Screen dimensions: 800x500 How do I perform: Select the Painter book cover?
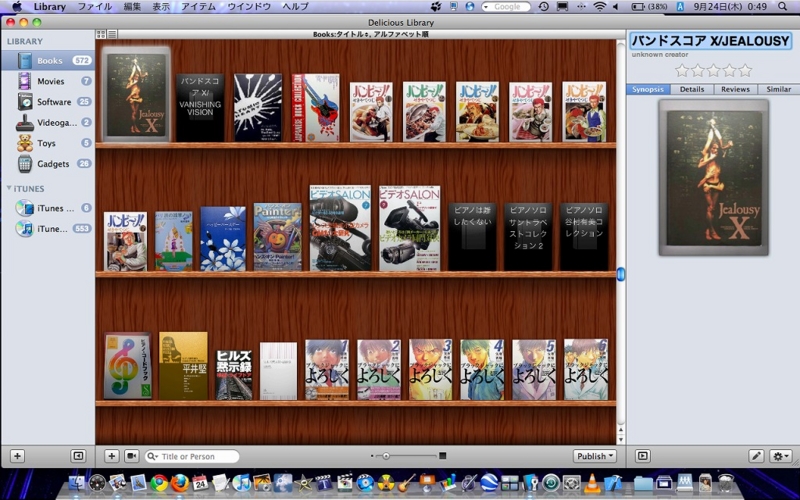pyautogui.click(x=278, y=237)
